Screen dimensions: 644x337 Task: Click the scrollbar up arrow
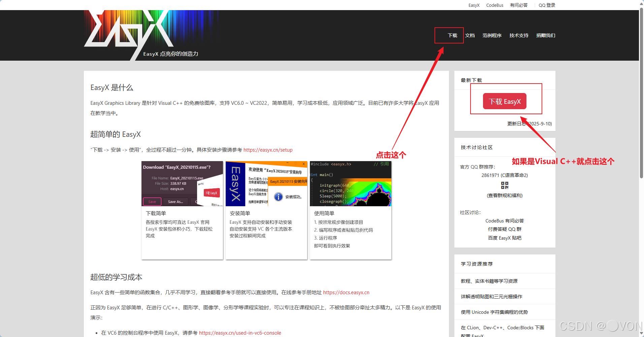point(641,3)
